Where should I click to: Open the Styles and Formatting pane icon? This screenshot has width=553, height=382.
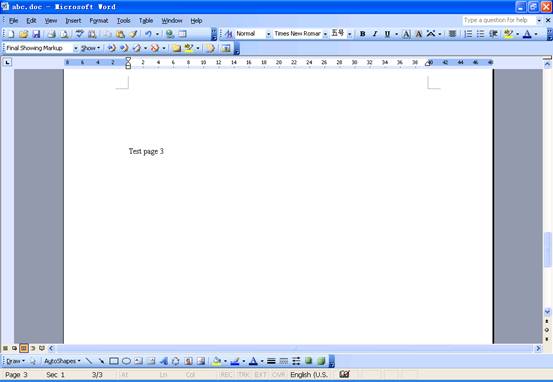click(228, 34)
